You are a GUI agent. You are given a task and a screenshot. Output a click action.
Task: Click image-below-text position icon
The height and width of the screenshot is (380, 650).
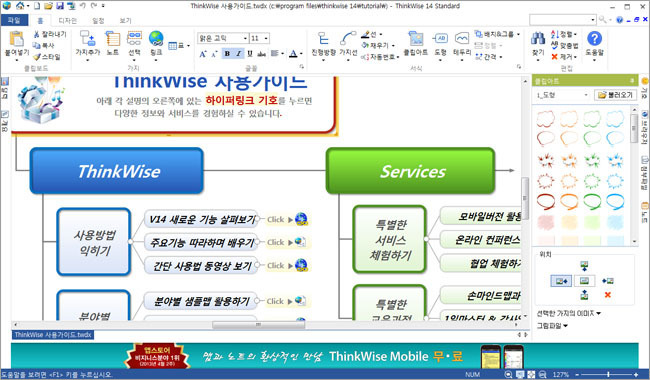click(x=584, y=295)
